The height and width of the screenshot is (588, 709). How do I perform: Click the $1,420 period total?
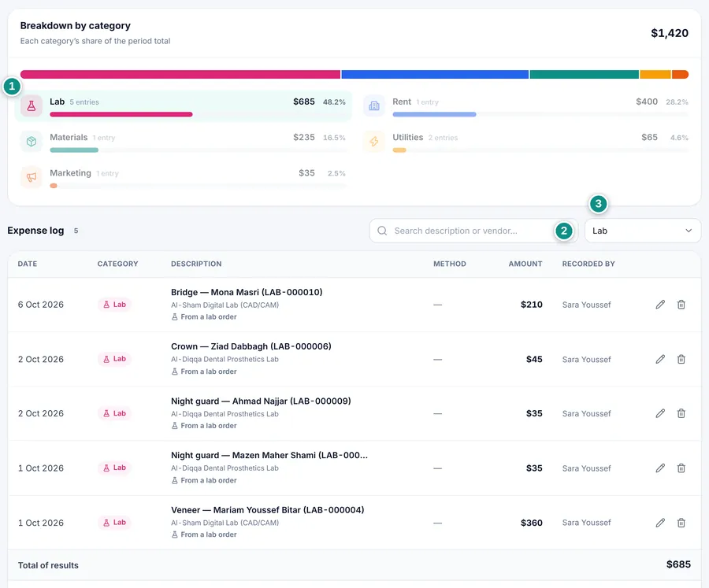670,33
